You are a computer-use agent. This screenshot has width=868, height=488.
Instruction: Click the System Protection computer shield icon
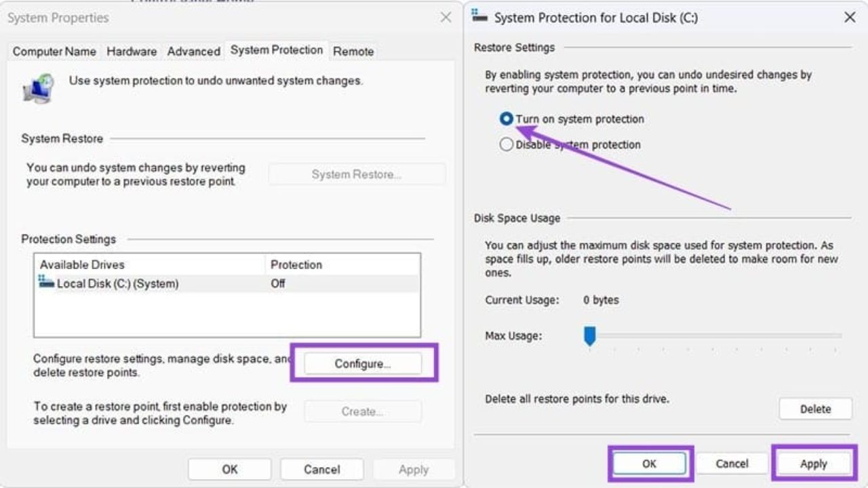pos(38,87)
